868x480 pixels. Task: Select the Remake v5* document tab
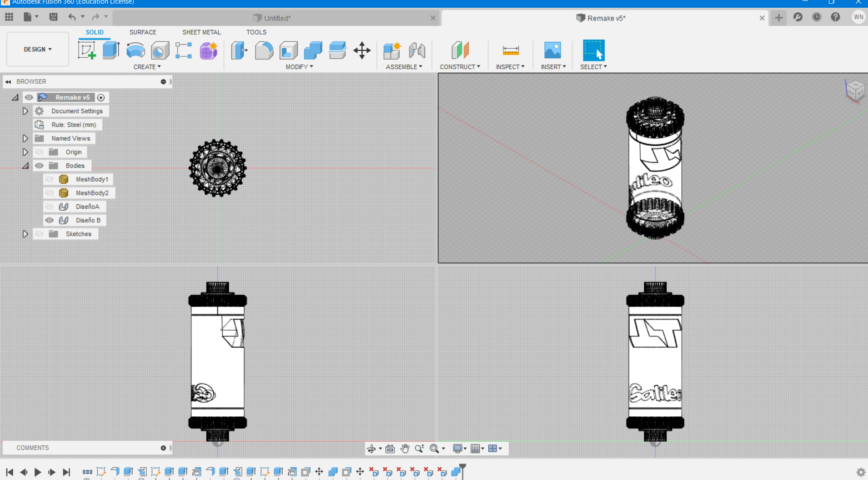coord(605,18)
